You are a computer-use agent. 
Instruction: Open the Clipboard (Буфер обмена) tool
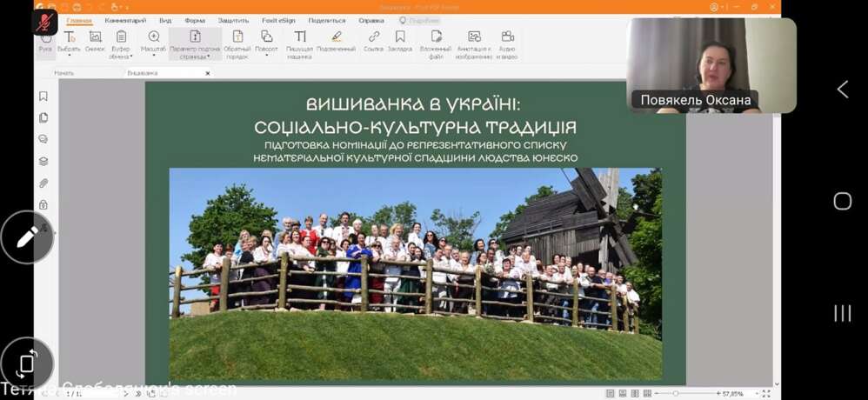pyautogui.click(x=121, y=44)
